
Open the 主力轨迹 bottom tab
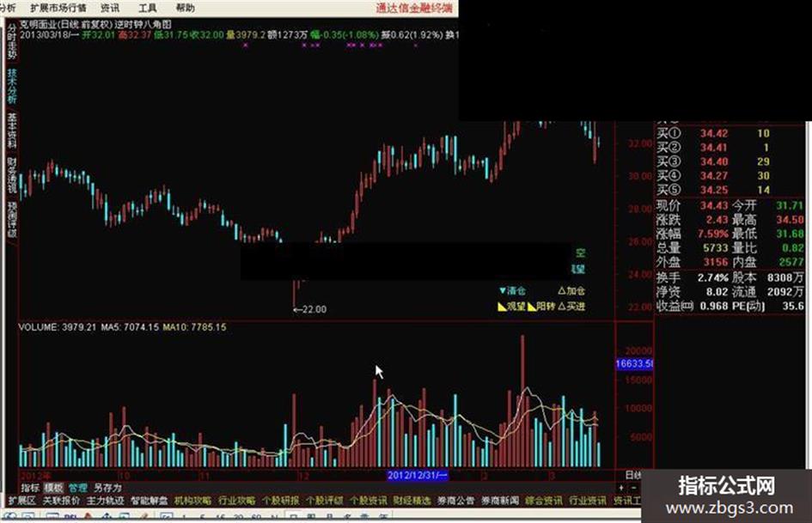click(105, 501)
